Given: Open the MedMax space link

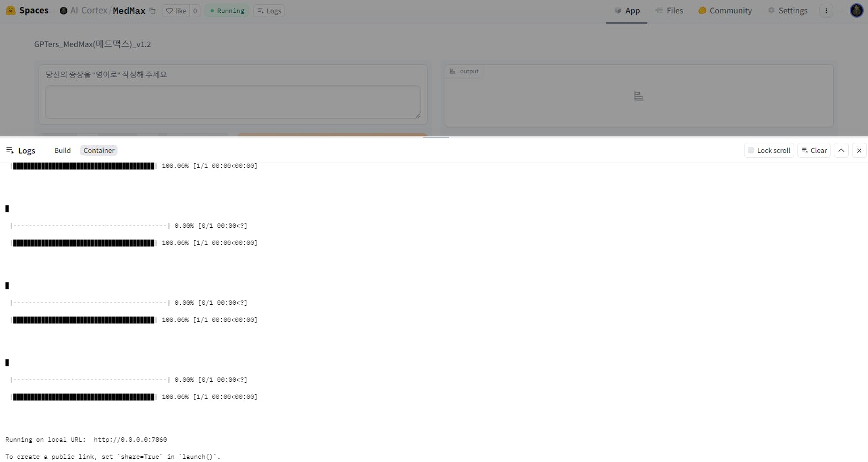Looking at the screenshot, I should tap(129, 11).
